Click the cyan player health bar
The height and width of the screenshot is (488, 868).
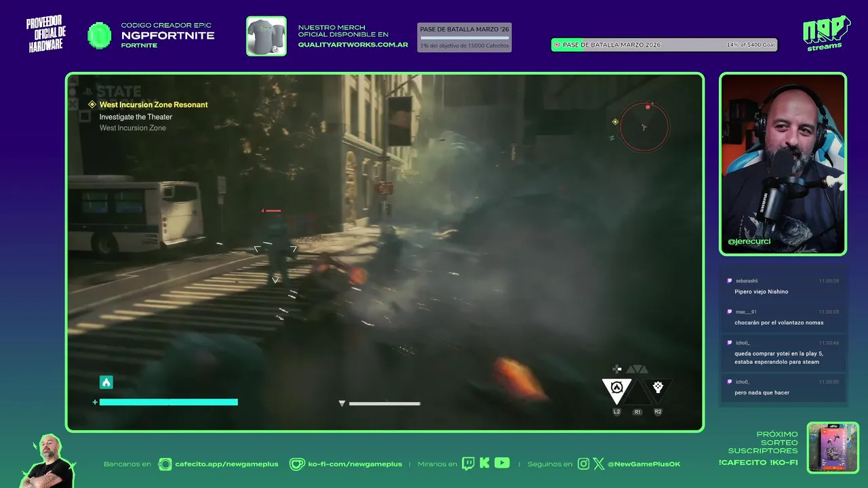(169, 402)
